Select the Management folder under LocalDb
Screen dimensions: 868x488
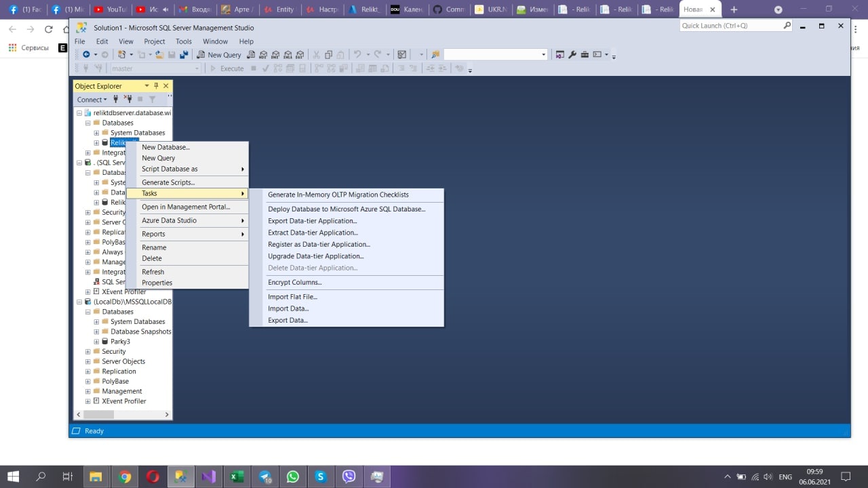point(121,391)
